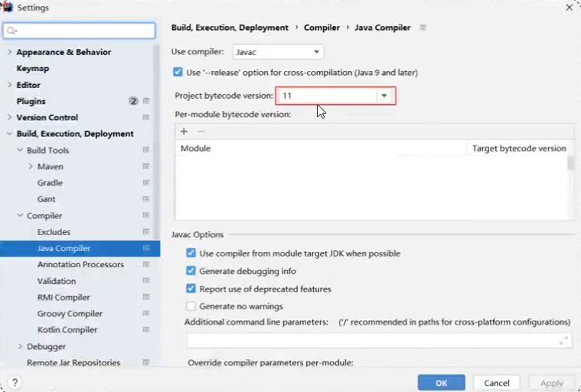This screenshot has height=392, width=581.
Task: Collapse the Build Tools node
Action: [x=20, y=150]
